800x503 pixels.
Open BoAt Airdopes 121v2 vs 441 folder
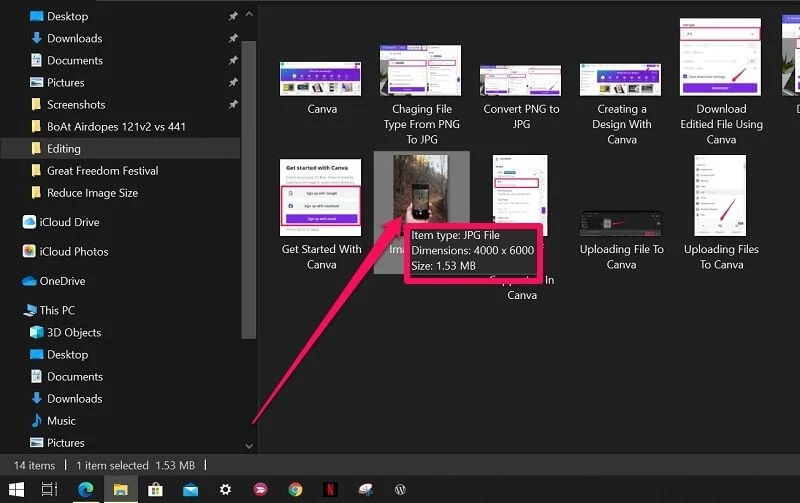pos(116,127)
